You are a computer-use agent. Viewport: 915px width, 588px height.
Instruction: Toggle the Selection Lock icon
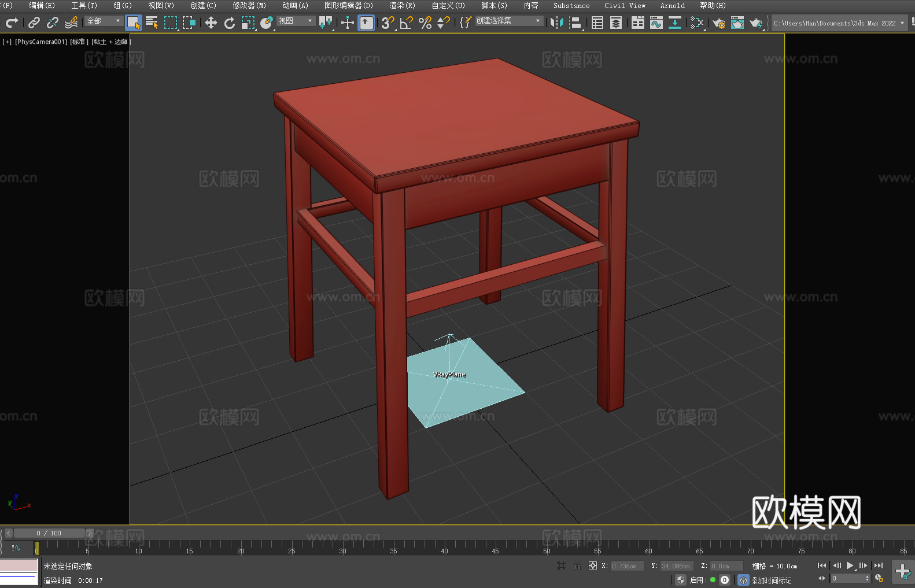[577, 565]
